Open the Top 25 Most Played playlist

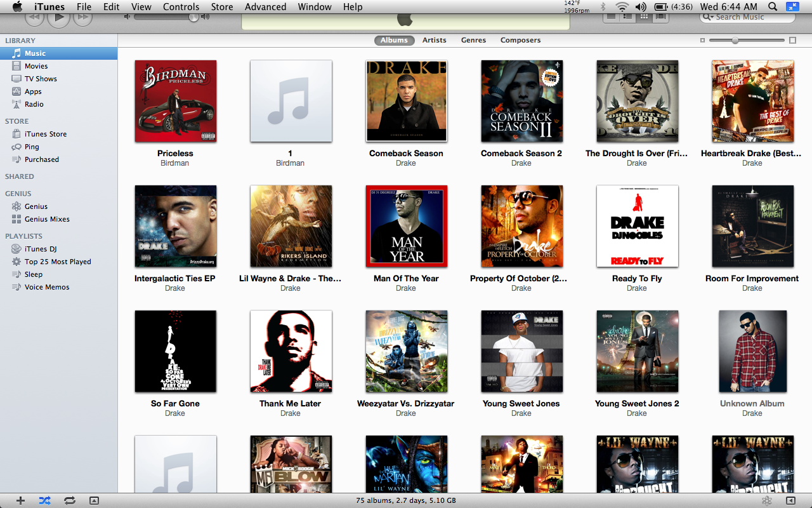(58, 262)
